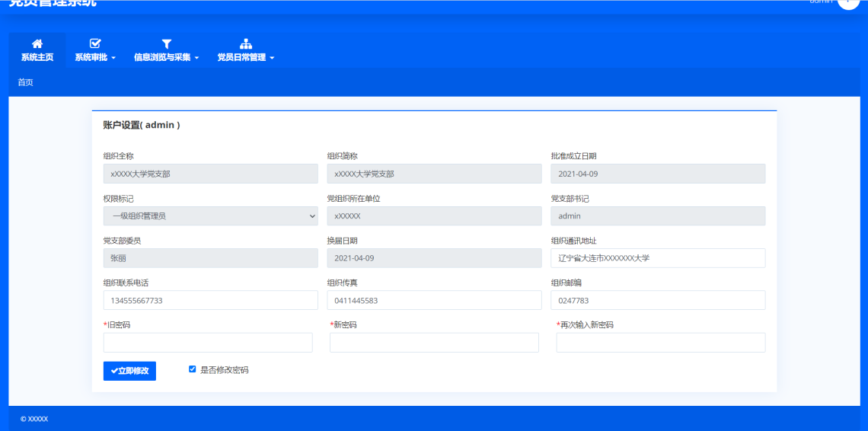
Task: Click the disabled 组织全称 field
Action: tap(211, 174)
